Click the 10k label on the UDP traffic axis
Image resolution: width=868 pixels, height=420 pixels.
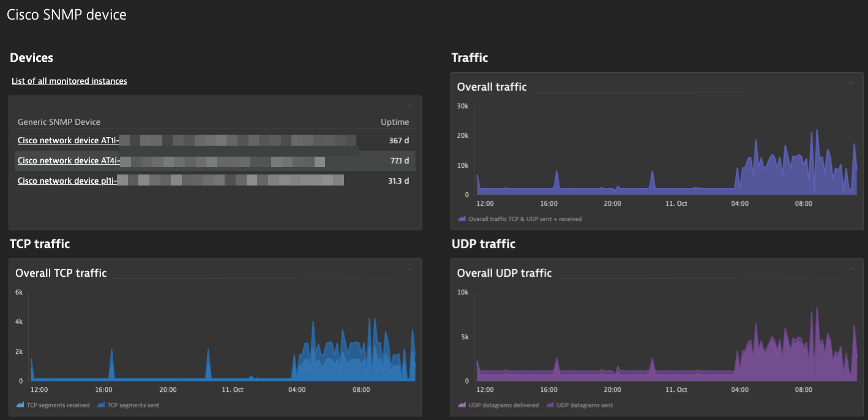(x=463, y=292)
